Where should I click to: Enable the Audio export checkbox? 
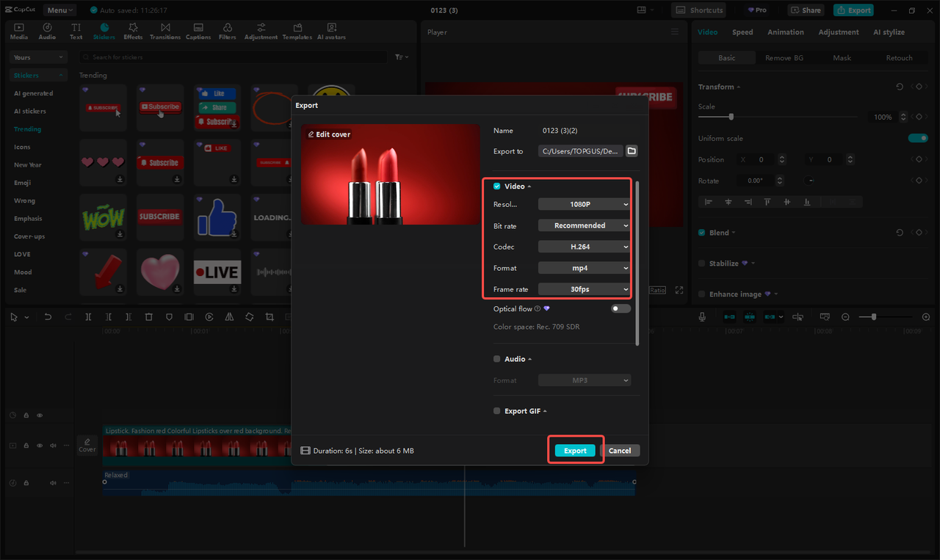click(496, 359)
